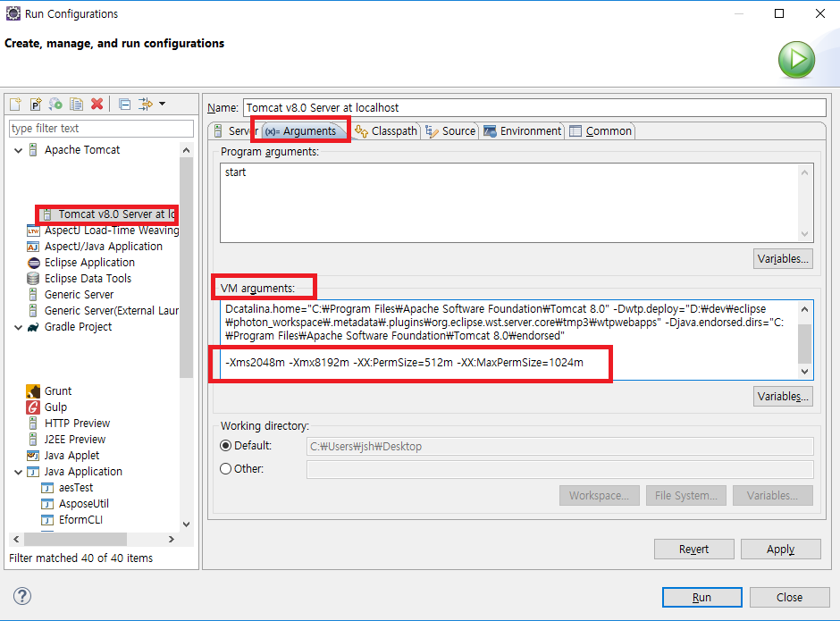The width and height of the screenshot is (840, 621).
Task: Collapse the Gradle Project tree node
Action: [x=18, y=327]
